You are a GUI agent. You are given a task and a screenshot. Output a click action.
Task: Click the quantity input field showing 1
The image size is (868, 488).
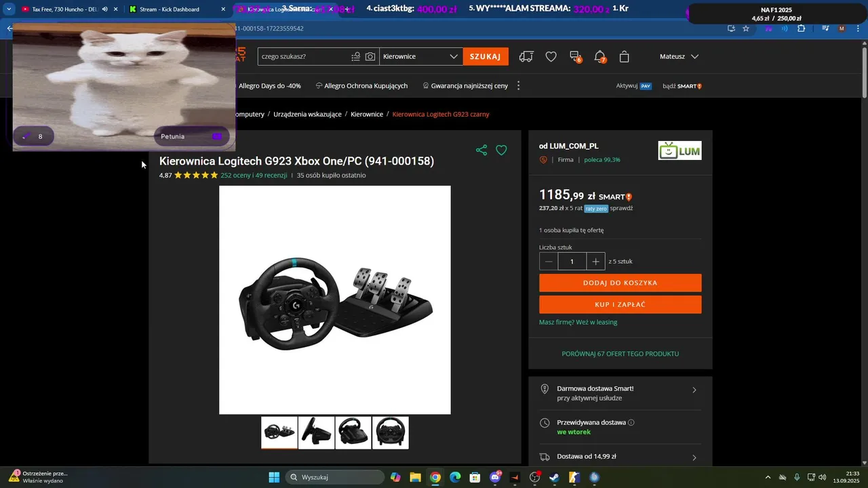[x=572, y=262]
